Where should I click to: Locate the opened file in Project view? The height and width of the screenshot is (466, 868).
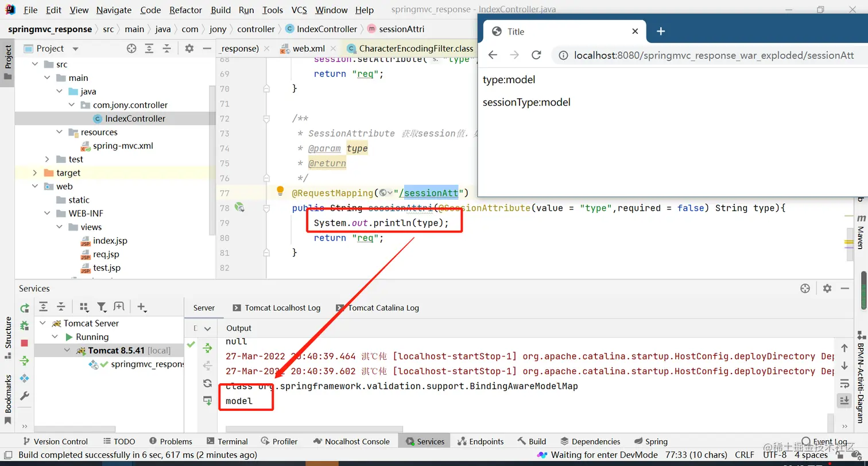(x=131, y=49)
